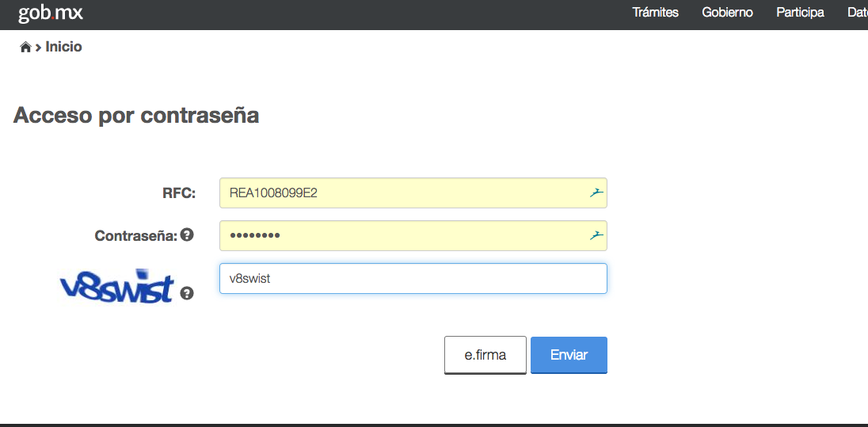Screen dimensions: 868x427
Task: Click the autofill icon in Contraseña field
Action: 596,235
